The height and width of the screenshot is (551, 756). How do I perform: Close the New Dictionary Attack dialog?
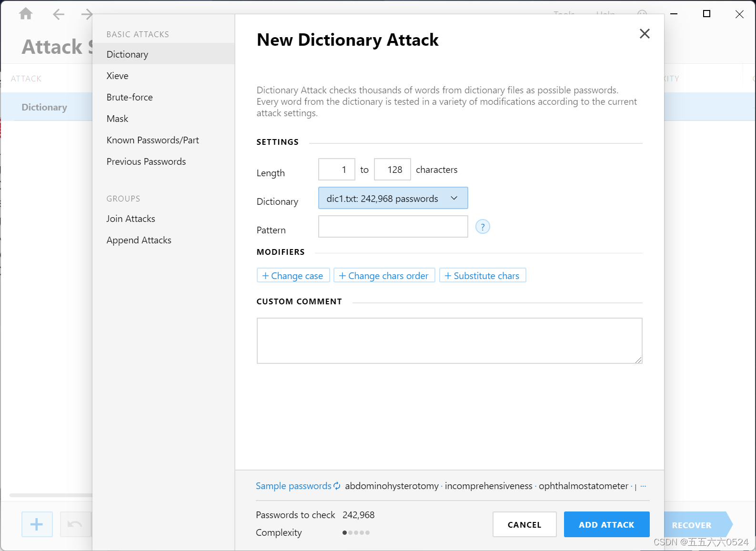click(x=645, y=33)
